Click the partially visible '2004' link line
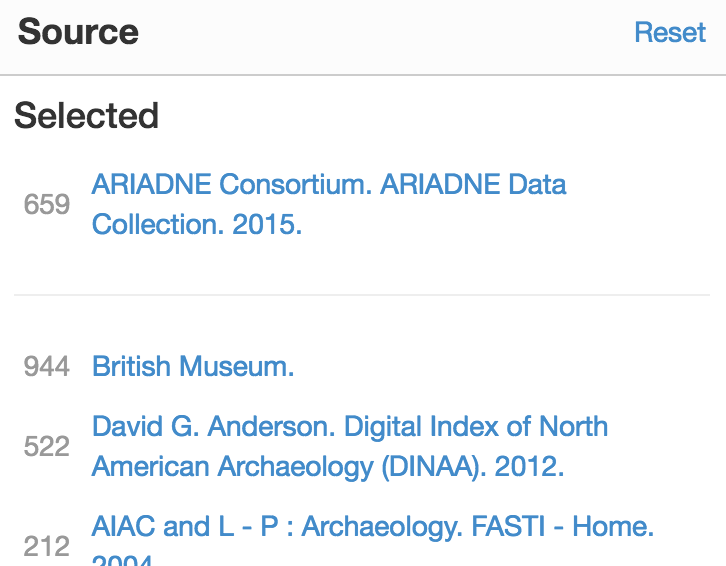The image size is (726, 566). coord(122,560)
